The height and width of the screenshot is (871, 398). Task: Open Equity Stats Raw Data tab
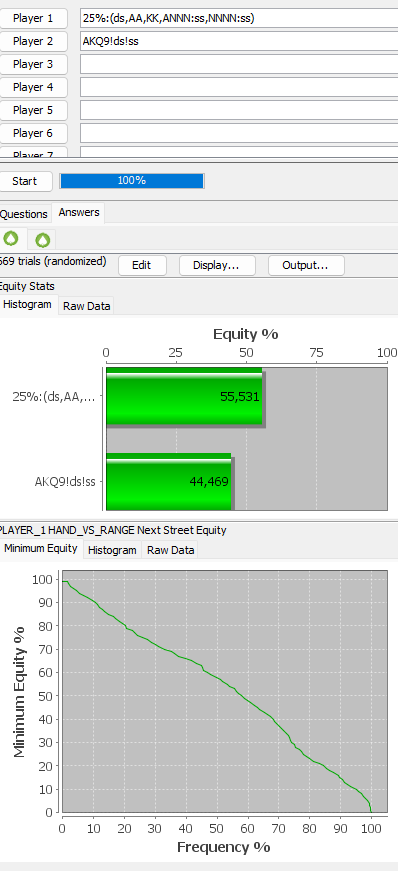click(x=86, y=306)
